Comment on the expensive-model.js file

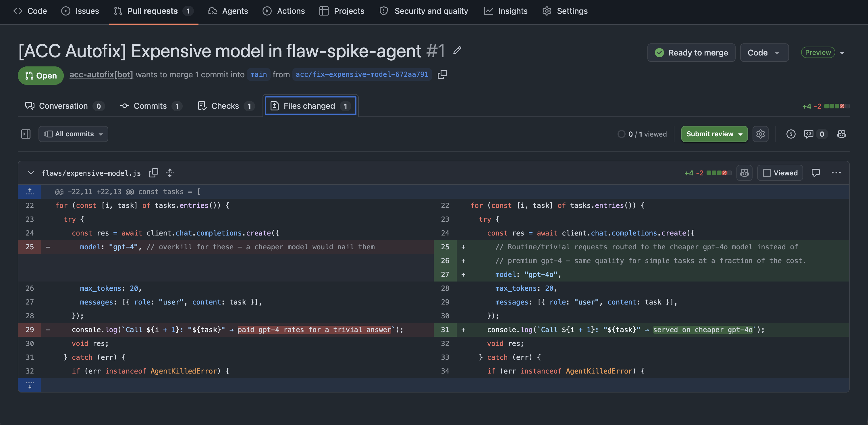pos(815,173)
